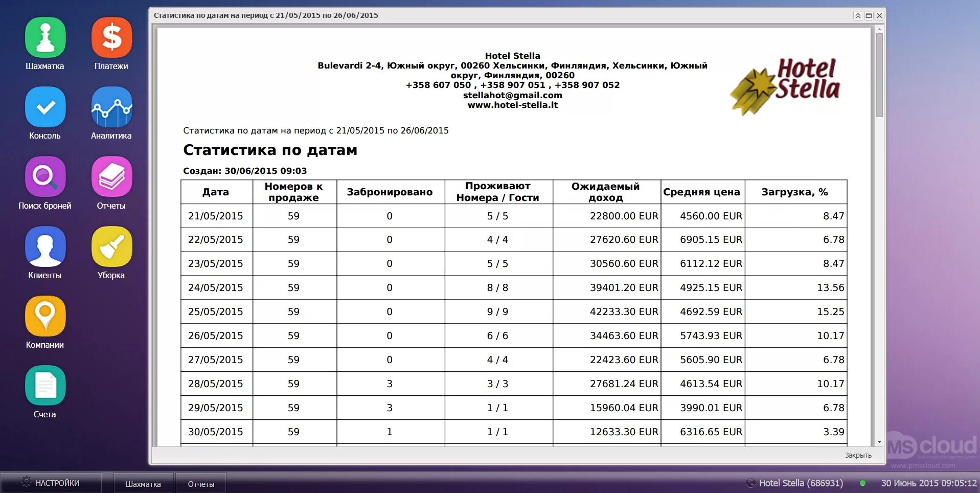980x493 pixels.
Task: Open the Платежи payments icon
Action: point(111,37)
